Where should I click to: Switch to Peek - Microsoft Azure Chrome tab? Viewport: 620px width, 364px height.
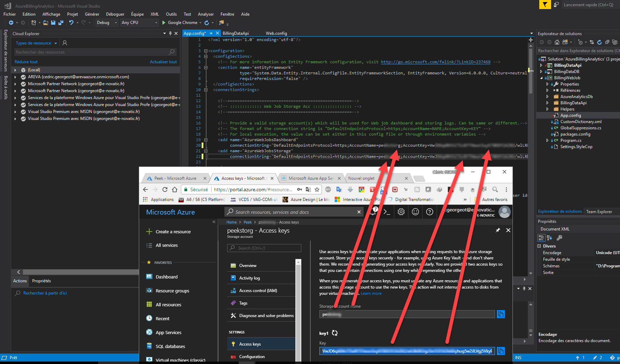point(175,178)
